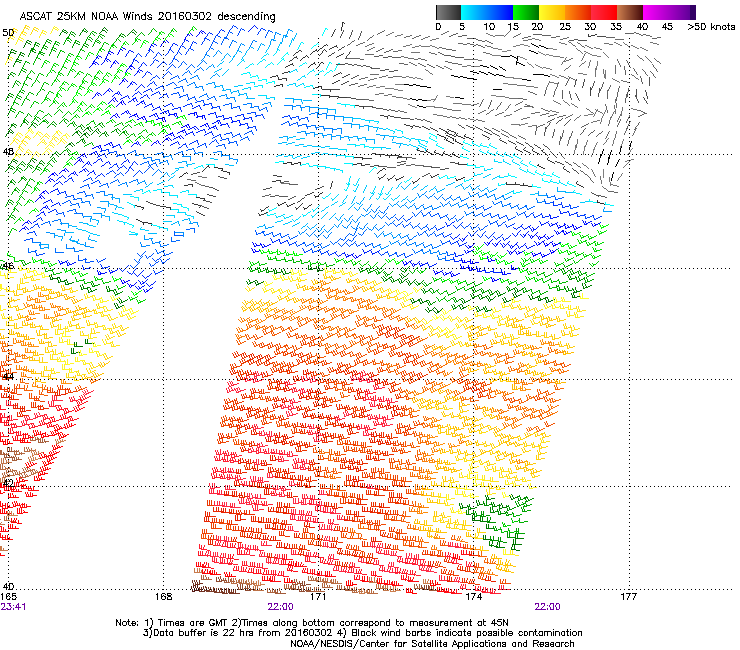Click the green 15-20 knots legend swatch

coord(526,12)
